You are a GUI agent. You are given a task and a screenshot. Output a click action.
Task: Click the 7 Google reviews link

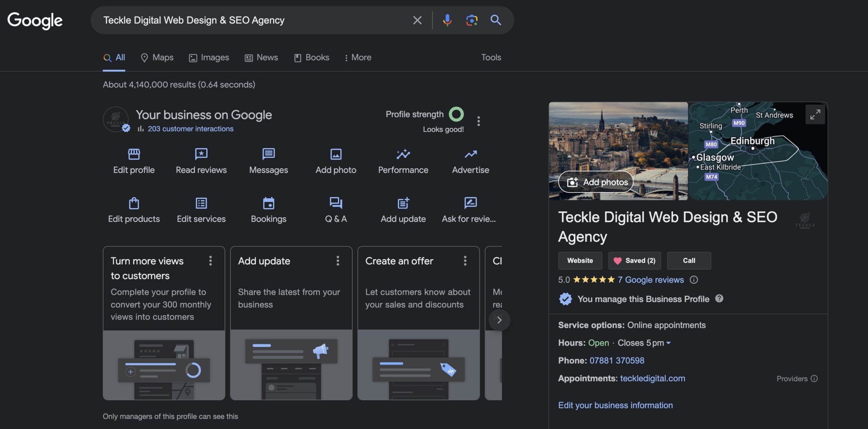pos(650,279)
